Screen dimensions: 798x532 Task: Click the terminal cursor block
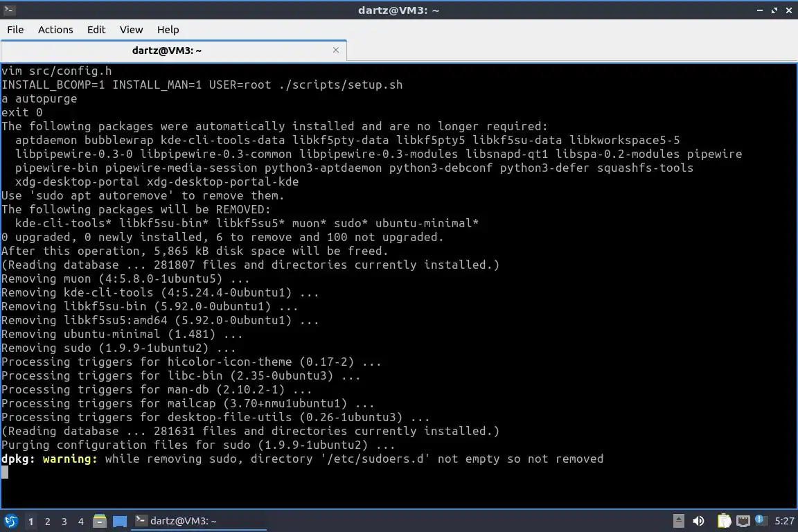click(x=5, y=472)
